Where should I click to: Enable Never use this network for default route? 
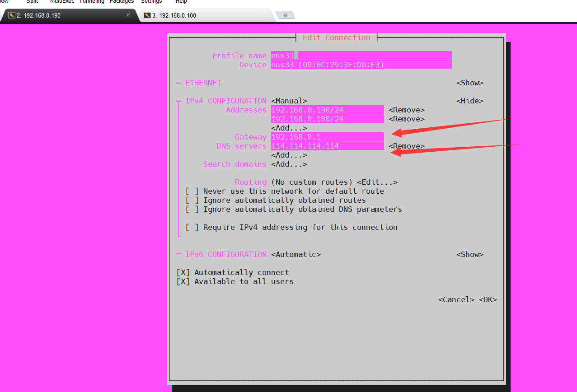tap(192, 191)
